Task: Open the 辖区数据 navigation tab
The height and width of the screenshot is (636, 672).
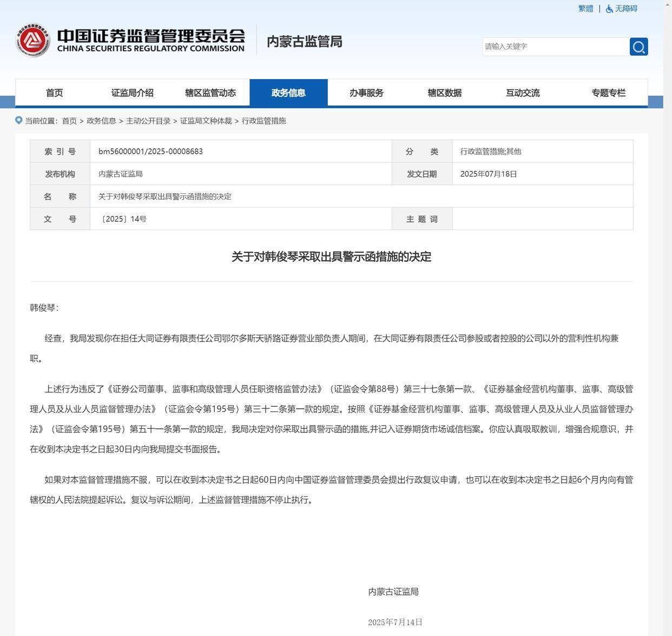Action: tap(444, 93)
